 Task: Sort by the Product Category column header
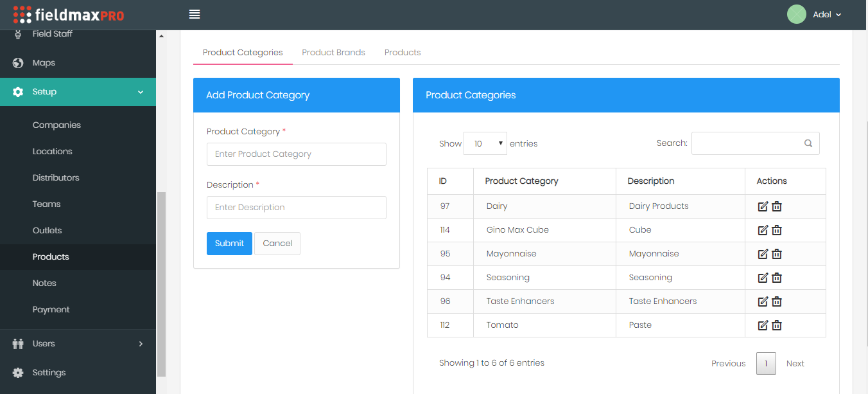point(544,181)
